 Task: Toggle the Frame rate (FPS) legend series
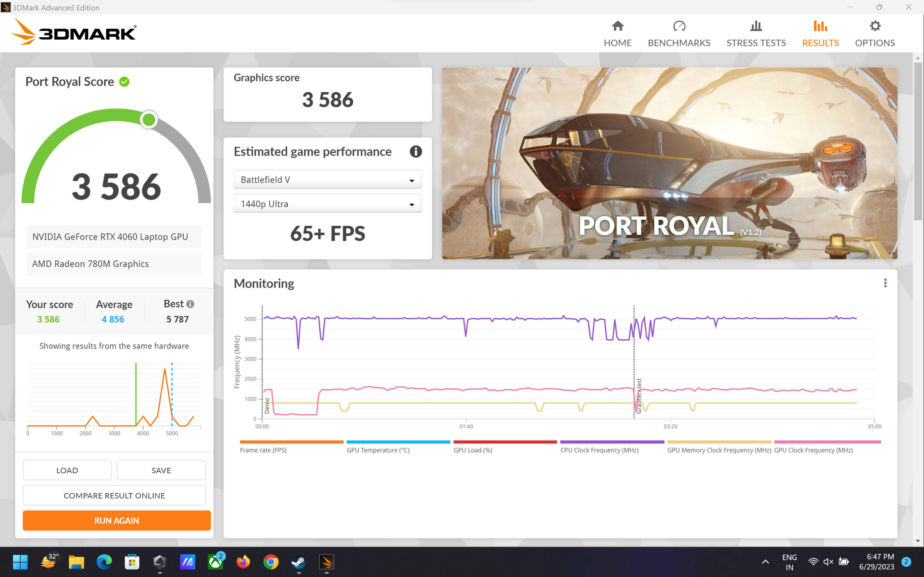click(263, 450)
